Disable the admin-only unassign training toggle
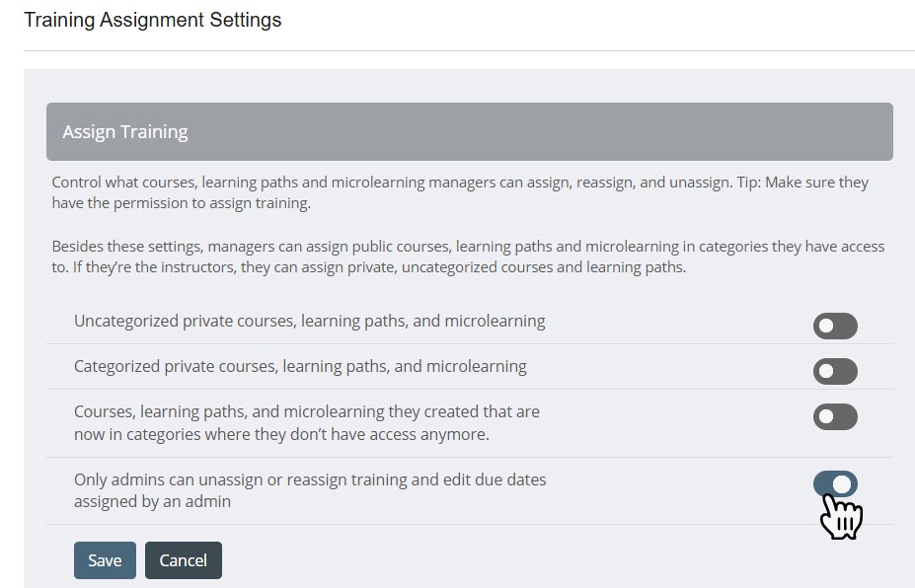The width and height of the screenshot is (915, 588). 834,483
